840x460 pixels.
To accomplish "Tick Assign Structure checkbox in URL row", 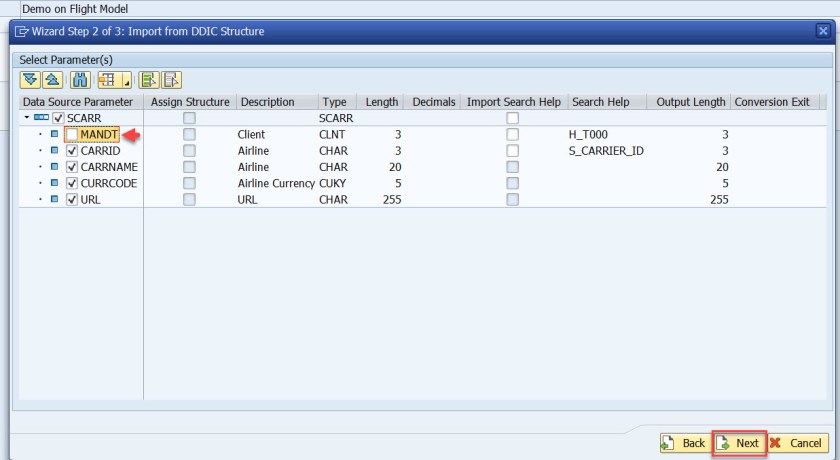I will point(189,199).
